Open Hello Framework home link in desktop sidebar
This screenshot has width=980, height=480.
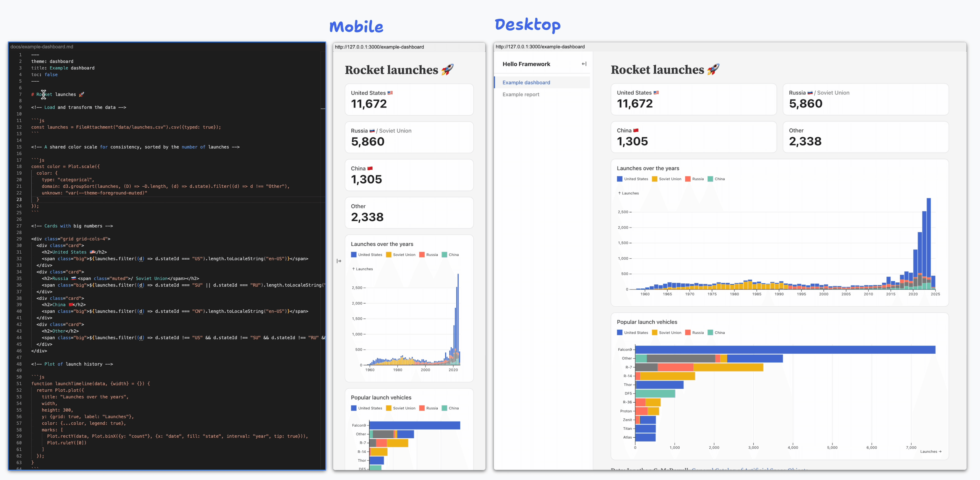tap(526, 64)
